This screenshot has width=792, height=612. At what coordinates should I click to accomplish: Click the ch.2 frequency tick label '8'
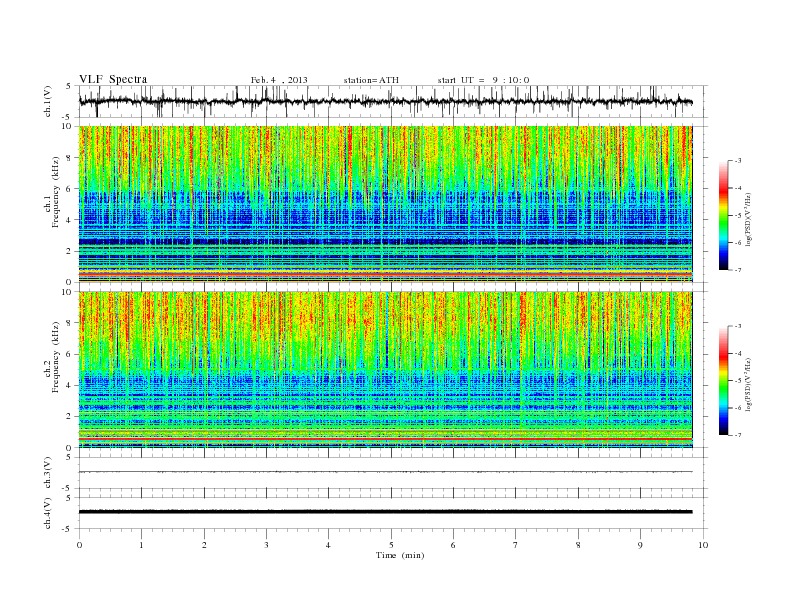[x=70, y=323]
